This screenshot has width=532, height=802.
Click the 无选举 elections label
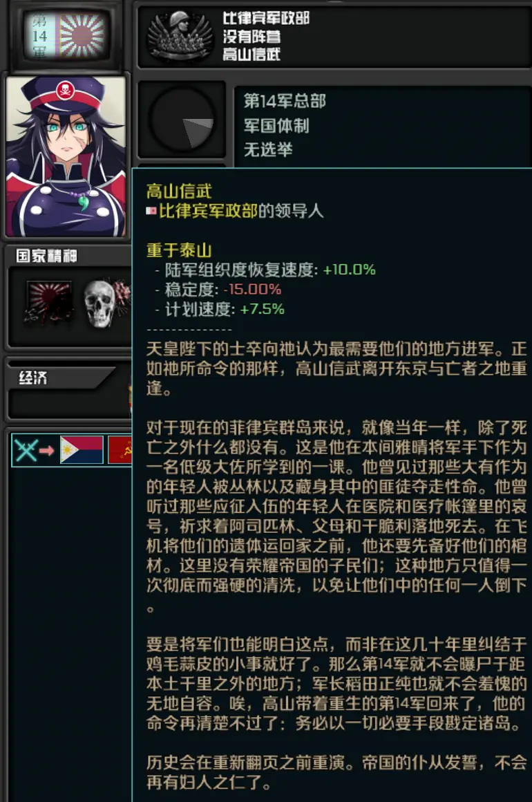(268, 150)
